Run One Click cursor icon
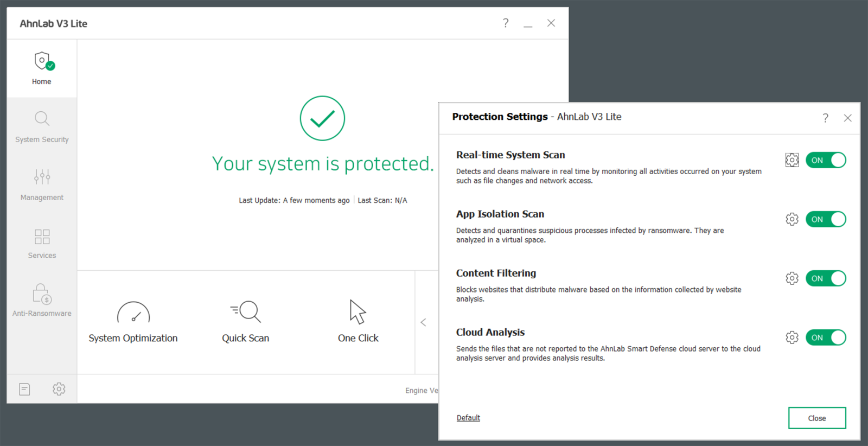 point(358,311)
